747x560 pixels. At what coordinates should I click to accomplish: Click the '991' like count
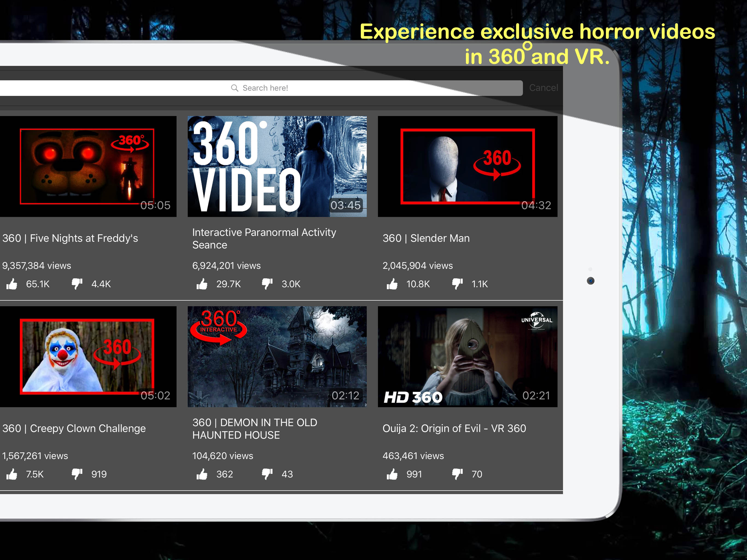point(414,474)
